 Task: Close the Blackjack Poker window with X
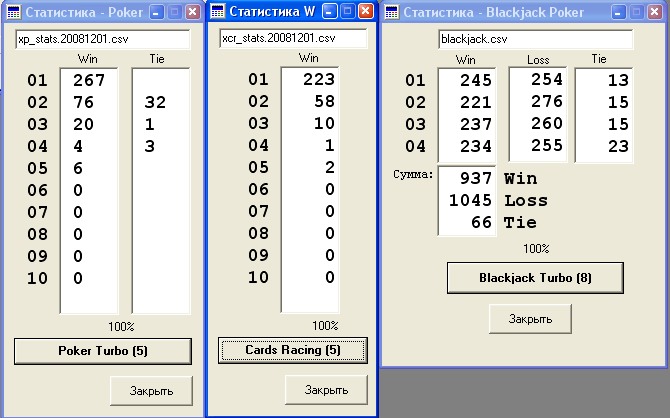point(656,12)
